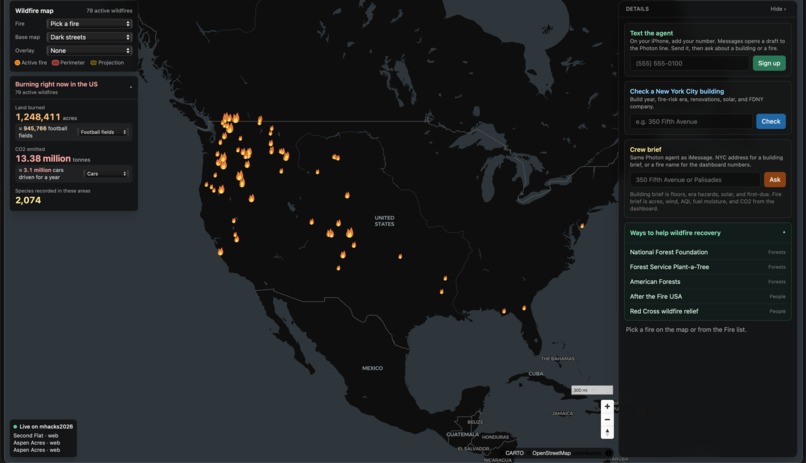Select the fire marker in Kansas below UNITED STATES label

tap(400, 256)
